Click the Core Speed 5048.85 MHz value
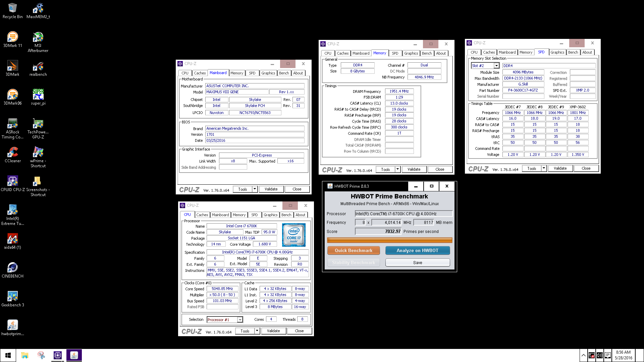Screen dimensions: 644x362 [222, 289]
